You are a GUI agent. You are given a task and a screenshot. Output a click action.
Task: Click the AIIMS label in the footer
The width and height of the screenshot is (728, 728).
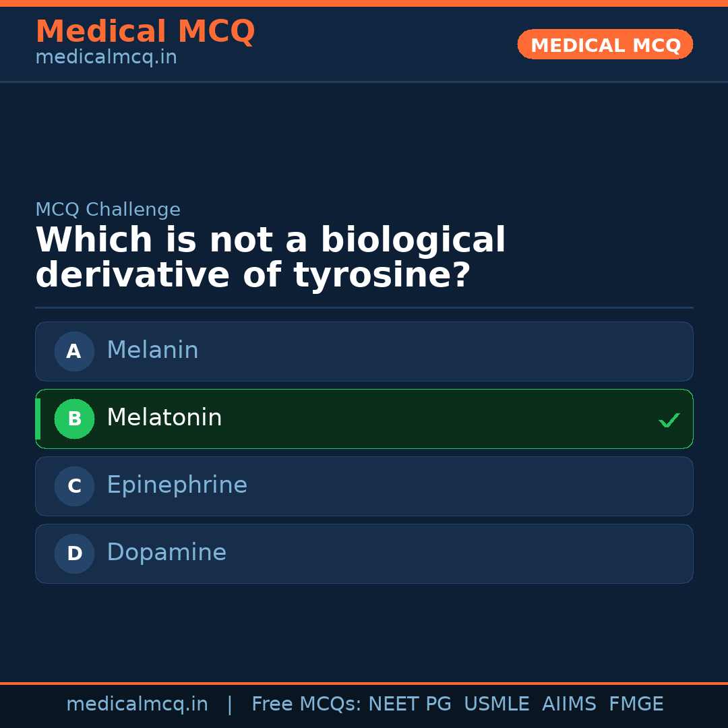click(570, 703)
